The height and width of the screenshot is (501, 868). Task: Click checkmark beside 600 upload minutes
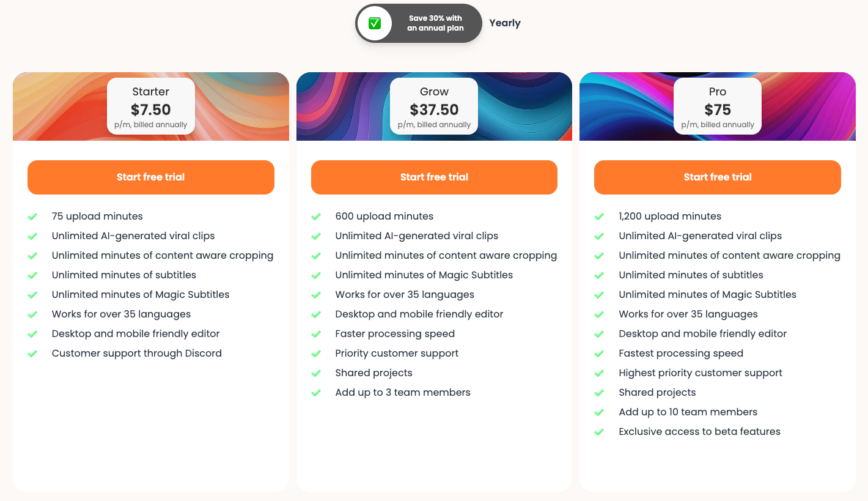coord(316,217)
